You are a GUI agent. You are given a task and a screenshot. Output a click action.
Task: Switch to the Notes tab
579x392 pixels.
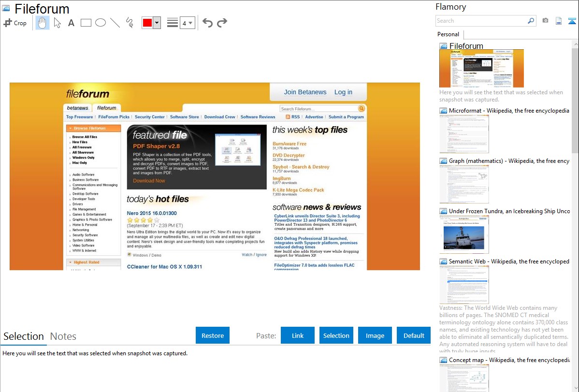coord(63,336)
